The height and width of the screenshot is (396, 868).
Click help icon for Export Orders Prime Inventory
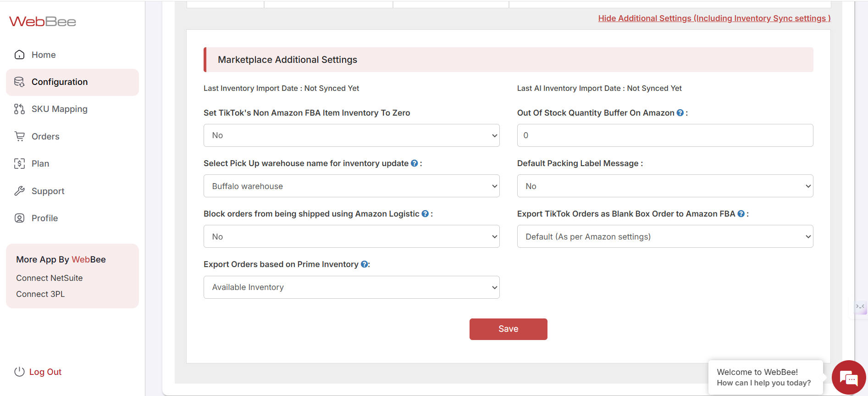pos(364,264)
